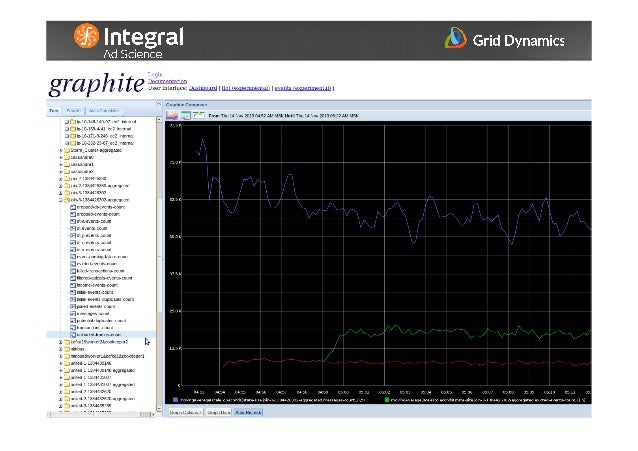638x451 pixels.
Task: Click the Graphite Composer panel title
Action: pos(187,105)
